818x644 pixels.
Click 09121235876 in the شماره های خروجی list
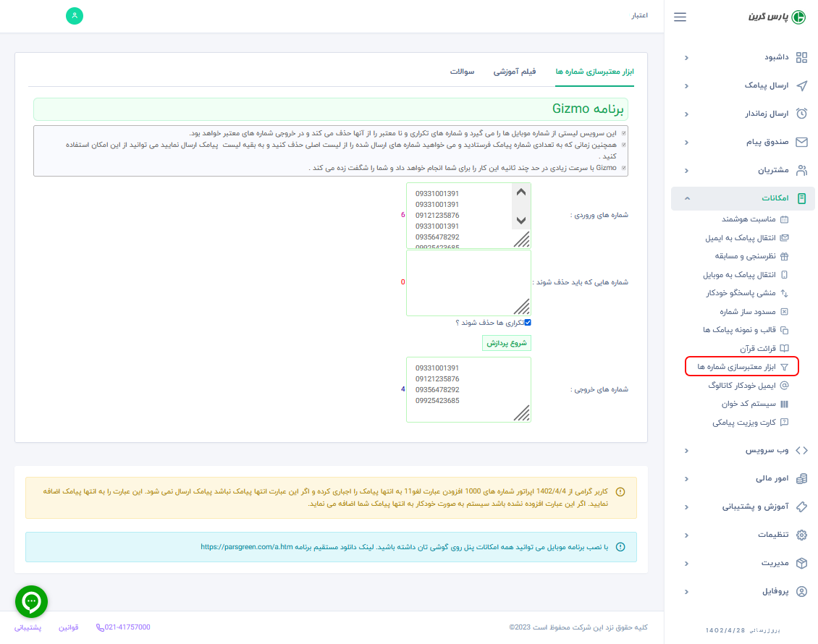click(437, 379)
